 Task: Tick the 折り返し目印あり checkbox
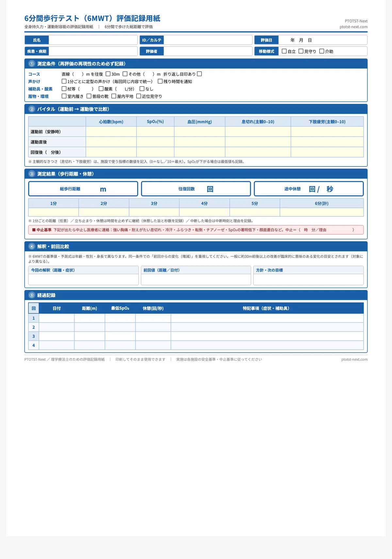pyautogui.click(x=199, y=74)
